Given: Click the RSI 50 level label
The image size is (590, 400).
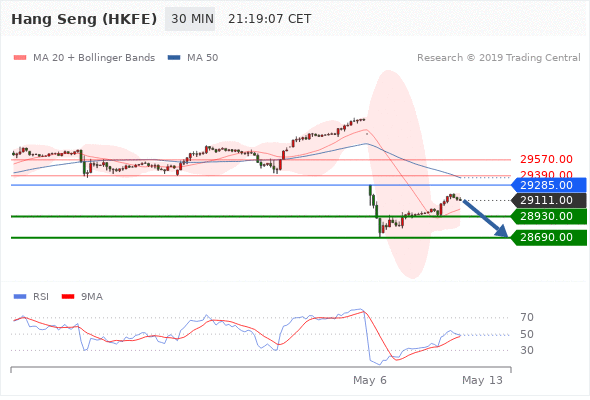Looking at the screenshot, I should pyautogui.click(x=527, y=334).
